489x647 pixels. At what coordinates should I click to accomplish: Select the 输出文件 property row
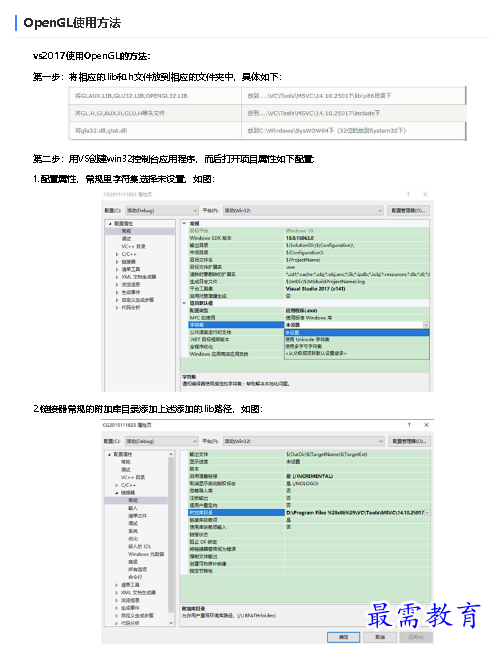pyautogui.click(x=309, y=454)
